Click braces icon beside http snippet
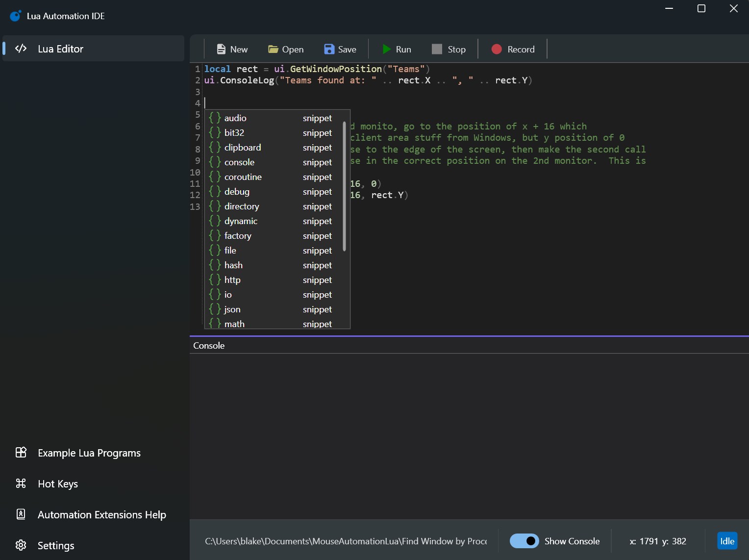Image resolution: width=749 pixels, height=560 pixels. pos(215,280)
